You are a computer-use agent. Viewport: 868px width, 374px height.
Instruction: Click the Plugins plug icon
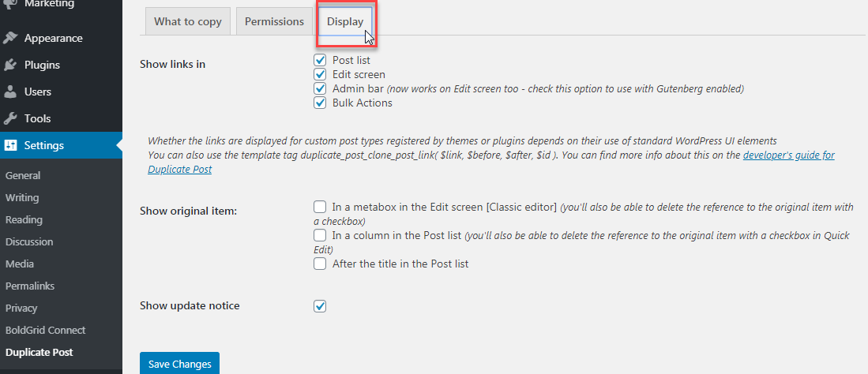click(10, 65)
